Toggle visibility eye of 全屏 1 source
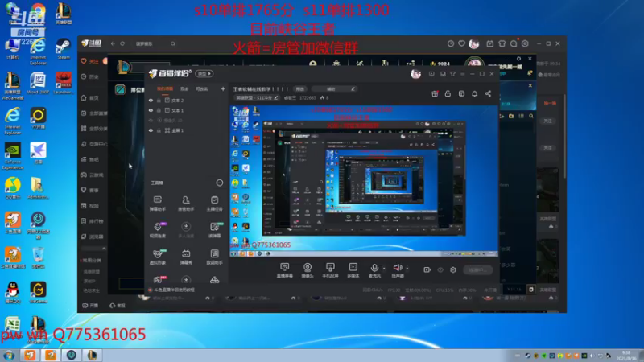Image resolution: width=644 pixels, height=362 pixels. [x=151, y=130]
